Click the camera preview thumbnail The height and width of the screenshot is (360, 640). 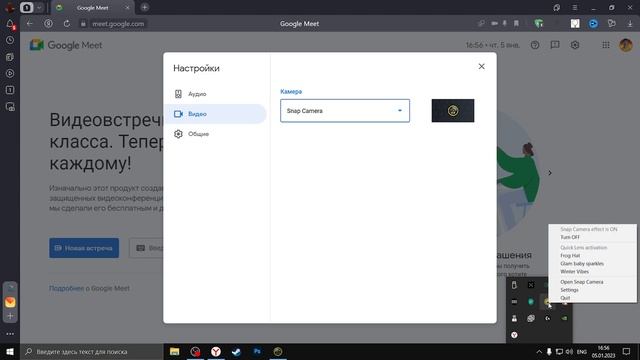[453, 111]
